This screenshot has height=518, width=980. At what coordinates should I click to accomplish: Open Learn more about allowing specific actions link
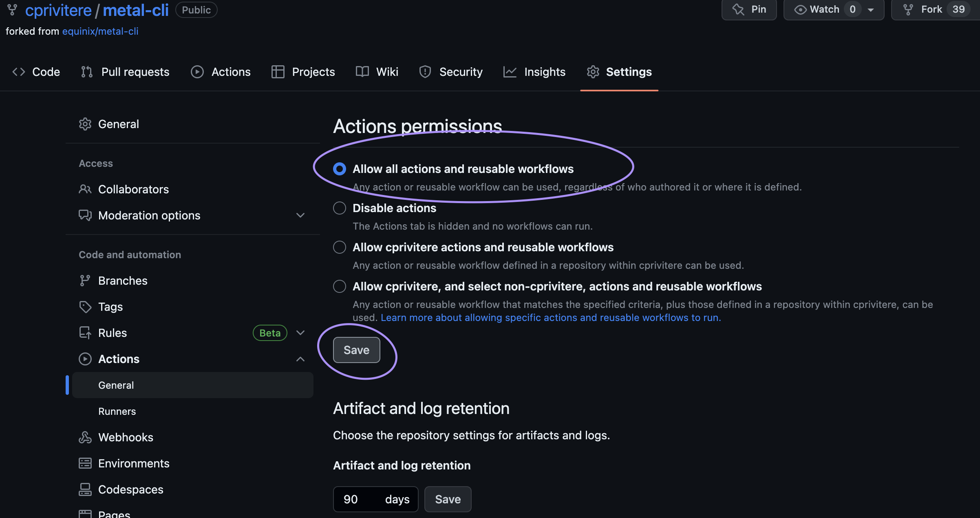point(551,318)
